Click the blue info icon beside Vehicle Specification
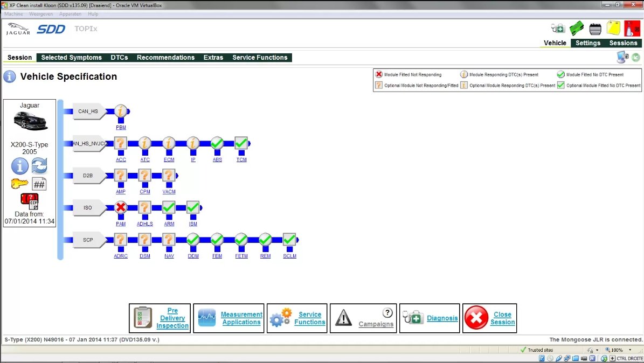Viewport: 644px width, 363px height. coord(10,77)
